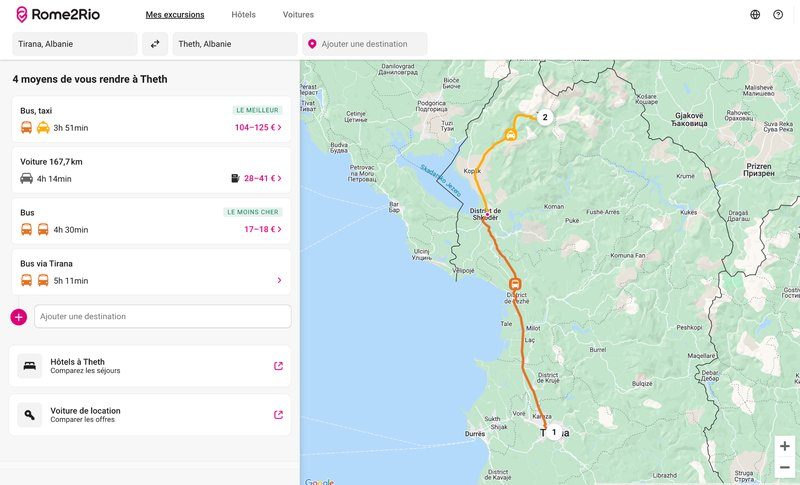Click map marker 2 at Theth

click(x=545, y=117)
